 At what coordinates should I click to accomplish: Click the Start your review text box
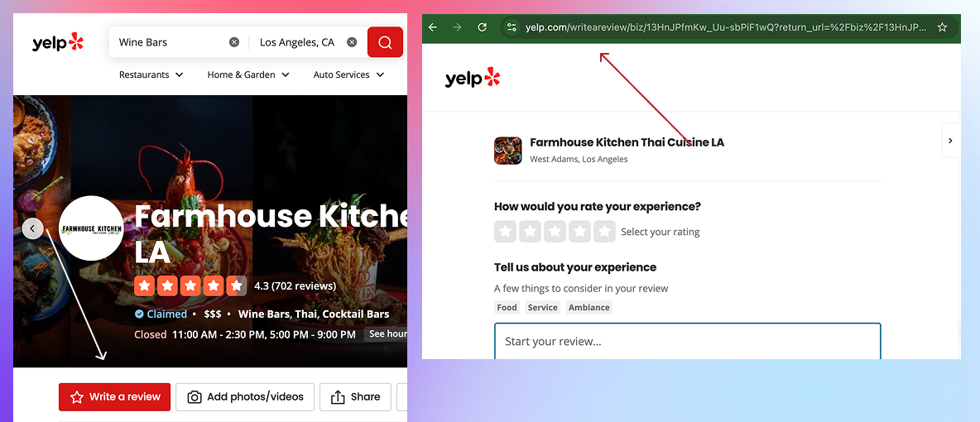point(687,341)
